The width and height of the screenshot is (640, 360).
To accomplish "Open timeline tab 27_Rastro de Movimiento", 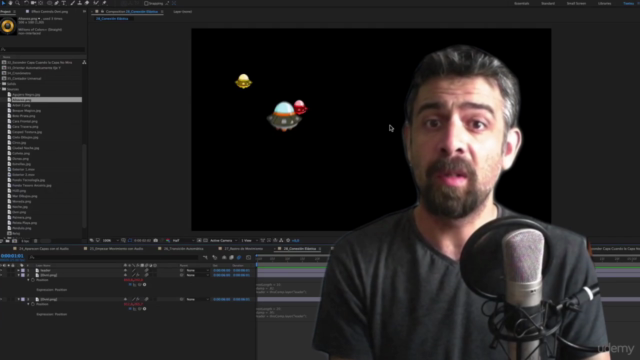I will click(x=243, y=249).
